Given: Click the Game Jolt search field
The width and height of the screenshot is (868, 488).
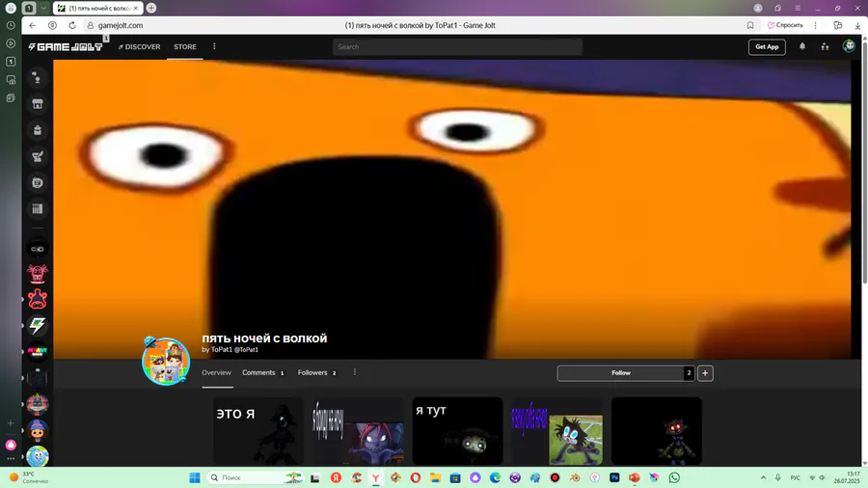Looking at the screenshot, I should (457, 47).
